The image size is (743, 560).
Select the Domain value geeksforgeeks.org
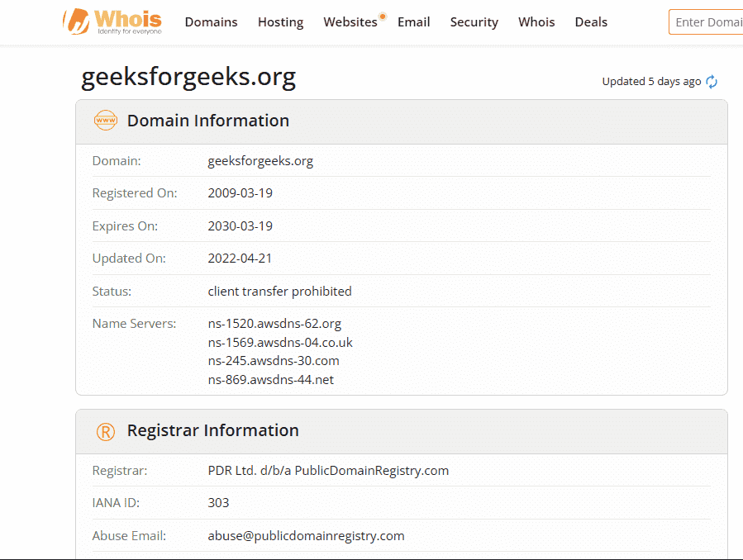click(x=260, y=161)
